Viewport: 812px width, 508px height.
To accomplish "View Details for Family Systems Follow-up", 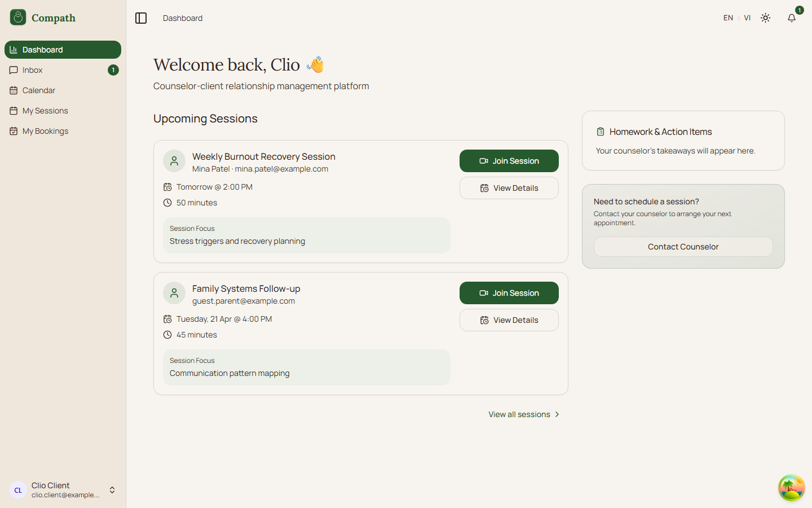I will coord(509,320).
